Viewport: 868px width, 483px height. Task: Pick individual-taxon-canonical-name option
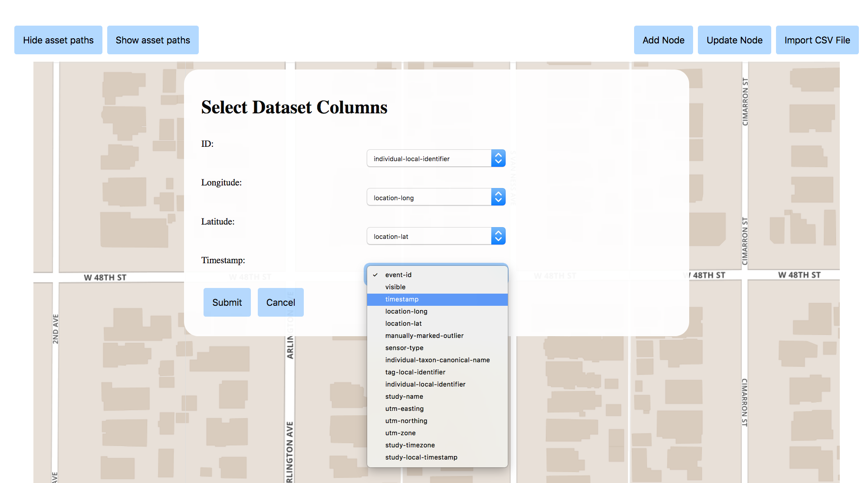(437, 360)
